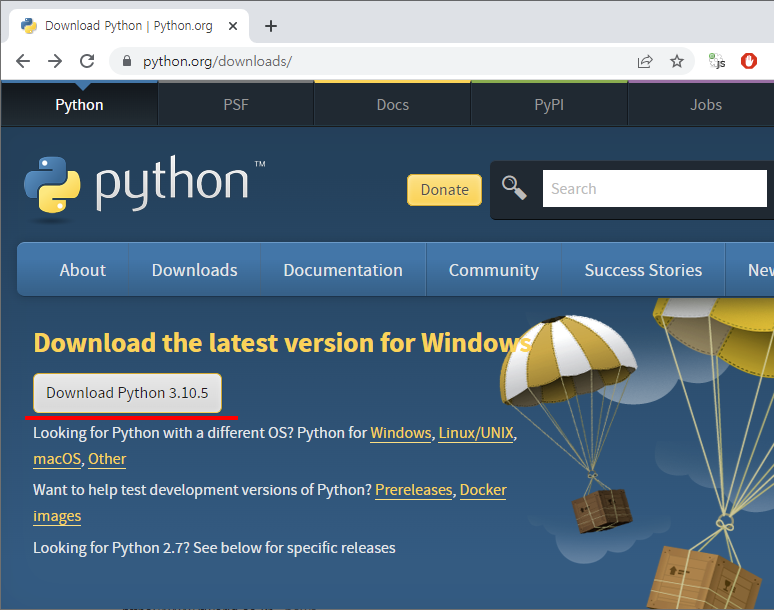Follow the Other OS link

click(107, 459)
